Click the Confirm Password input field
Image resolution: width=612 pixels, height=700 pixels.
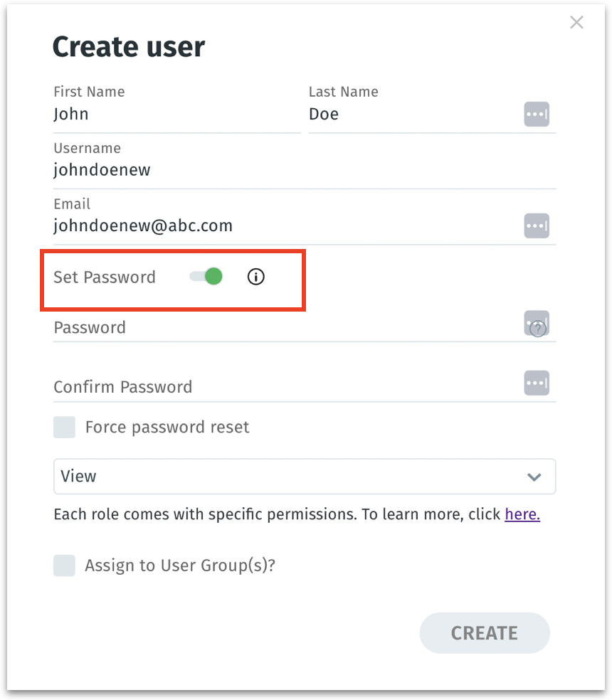pyautogui.click(x=285, y=387)
